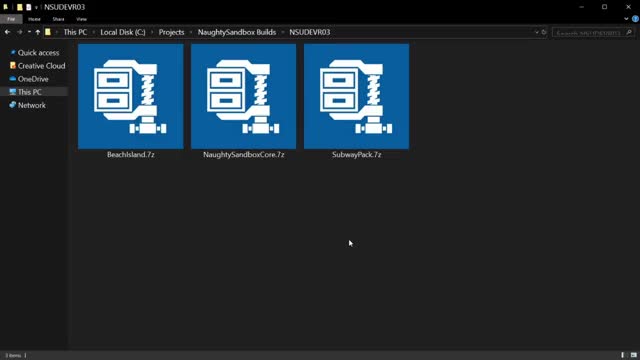
Task: Open the Share ribbon tab
Action: point(58,19)
